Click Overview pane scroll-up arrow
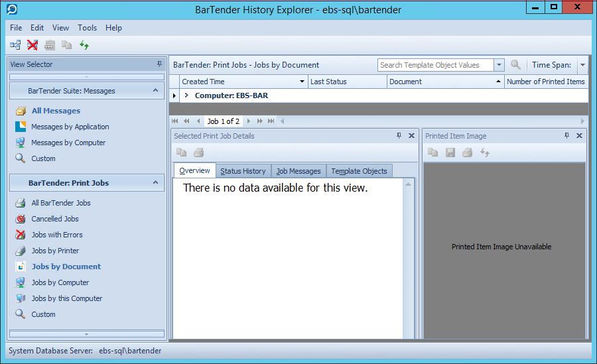Screen dimensions: 597x364 coord(408,184)
